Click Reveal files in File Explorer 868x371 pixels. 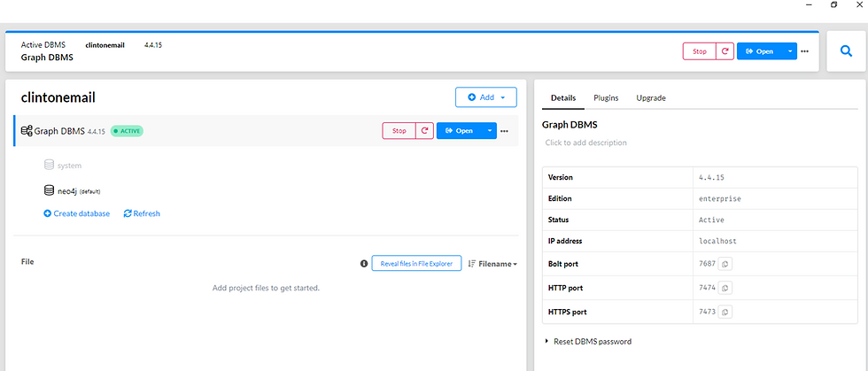(x=416, y=264)
